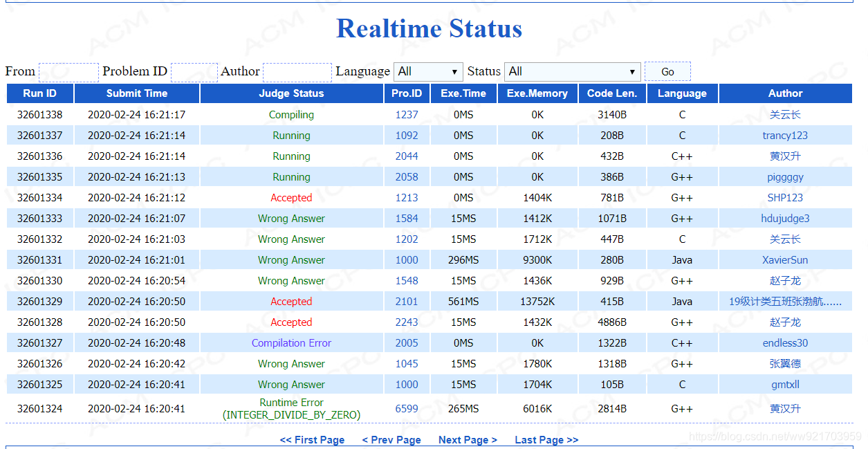Click code length 4886B
This screenshot has height=449, width=868.
click(x=612, y=322)
